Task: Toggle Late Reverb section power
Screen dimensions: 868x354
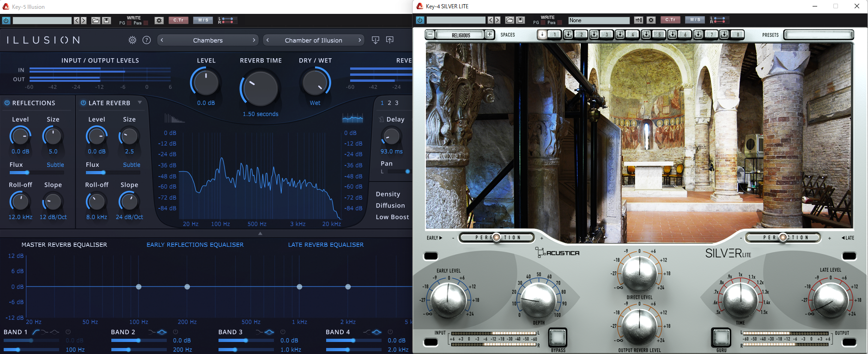Action: point(83,103)
